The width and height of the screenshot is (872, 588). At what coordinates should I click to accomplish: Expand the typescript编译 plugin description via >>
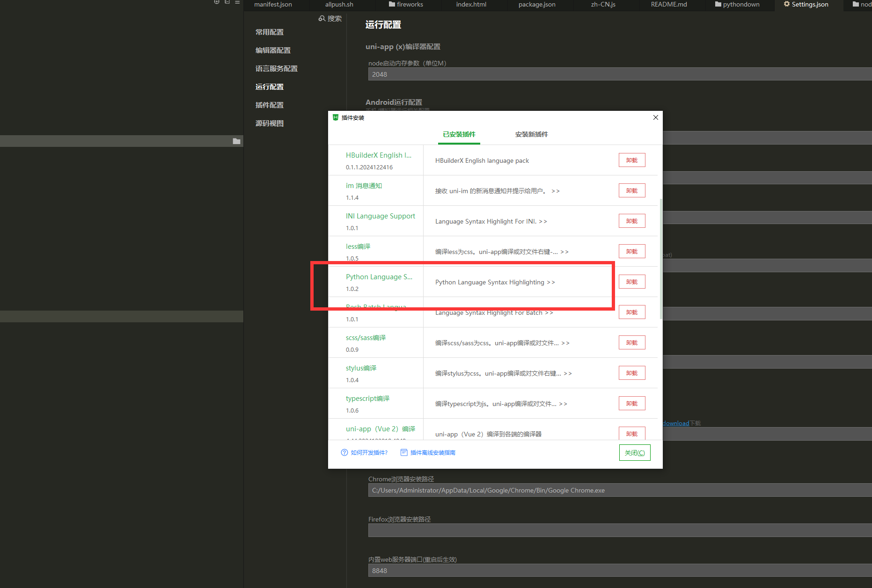click(564, 404)
